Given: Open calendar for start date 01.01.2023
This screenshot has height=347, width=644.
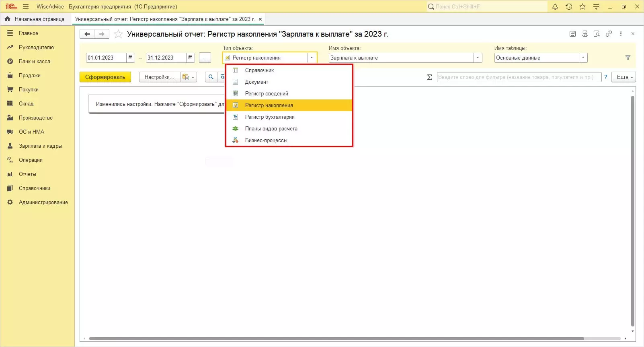Looking at the screenshot, I should (x=130, y=58).
